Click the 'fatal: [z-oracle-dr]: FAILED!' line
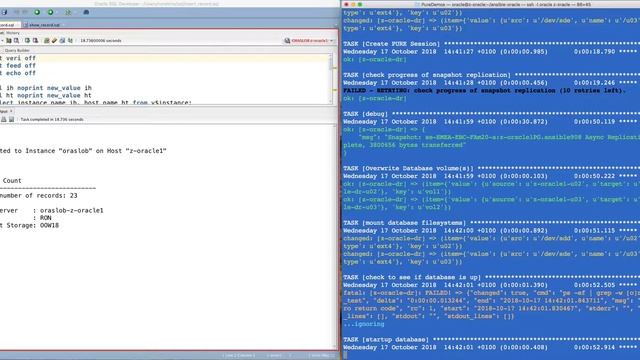Screen dimensions: 640x360 (x=491, y=293)
